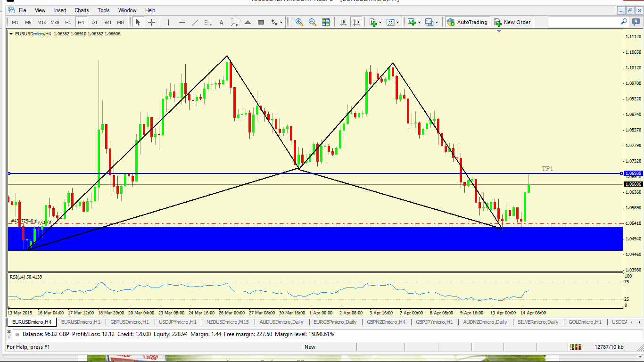Toggle AutoTrading on or off

[x=467, y=22]
